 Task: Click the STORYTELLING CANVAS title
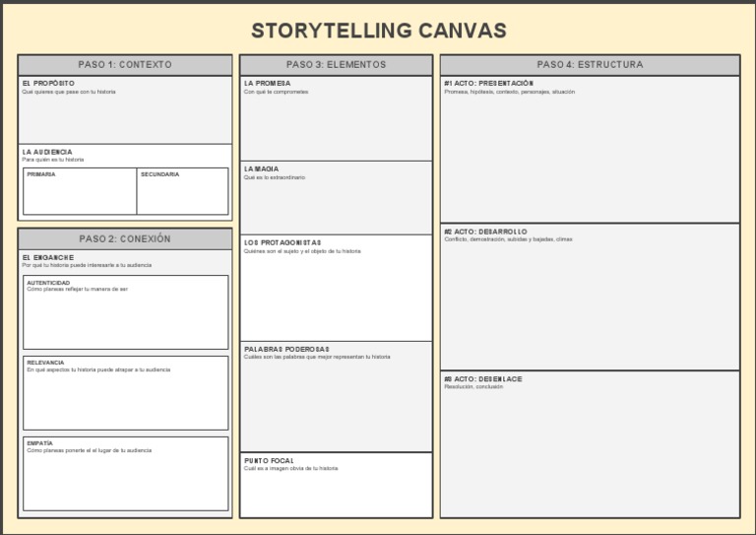[378, 31]
